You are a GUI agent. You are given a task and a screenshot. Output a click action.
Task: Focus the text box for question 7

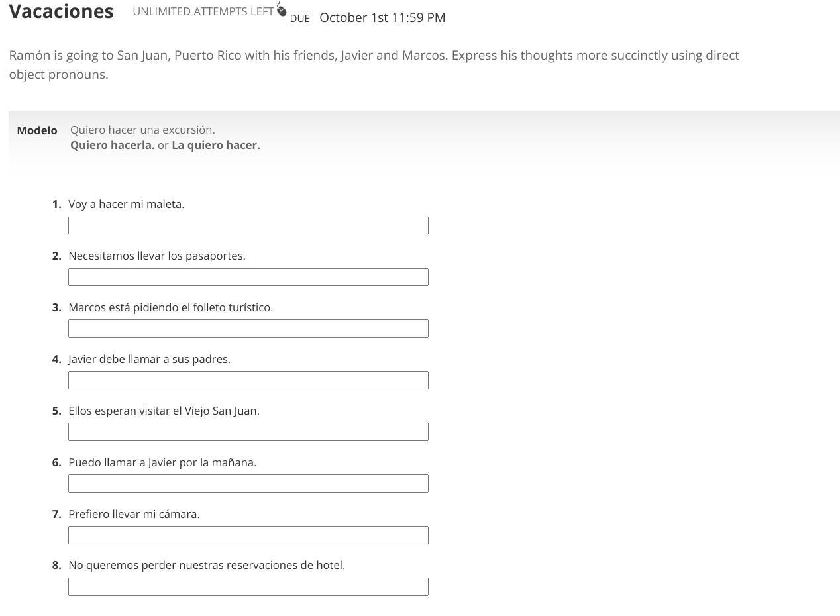(x=248, y=535)
